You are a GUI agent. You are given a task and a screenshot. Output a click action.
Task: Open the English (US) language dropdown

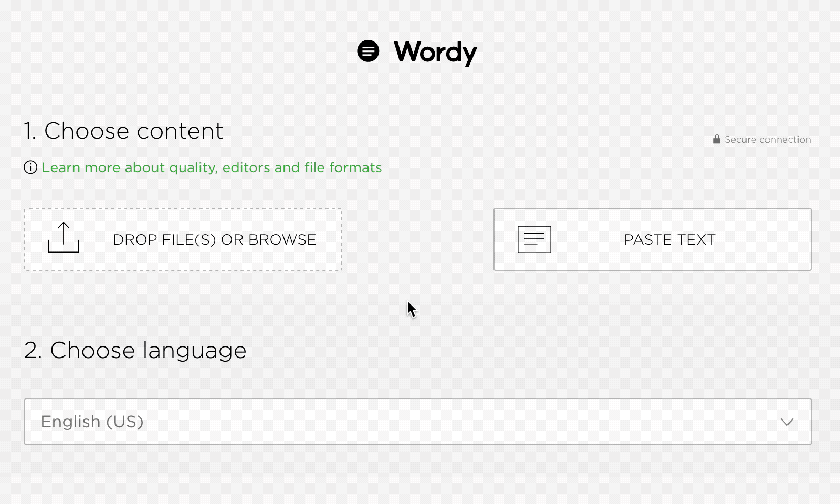point(420,422)
